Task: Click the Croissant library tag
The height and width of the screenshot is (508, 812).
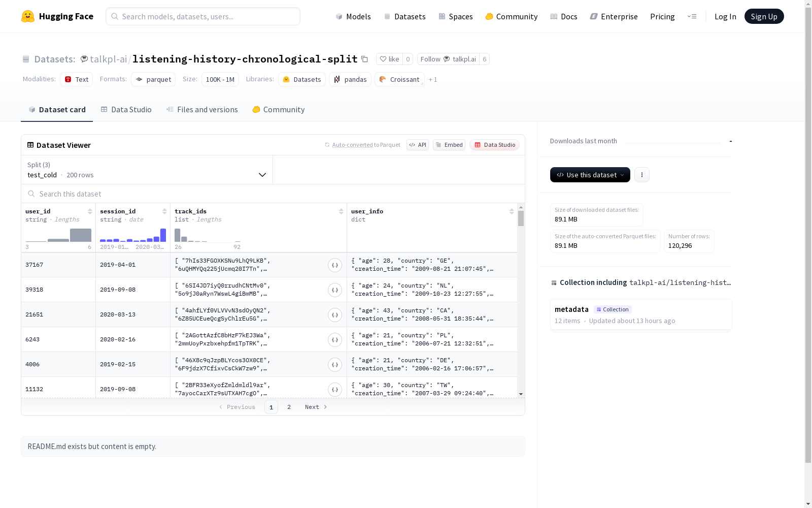Action: pyautogui.click(x=399, y=79)
